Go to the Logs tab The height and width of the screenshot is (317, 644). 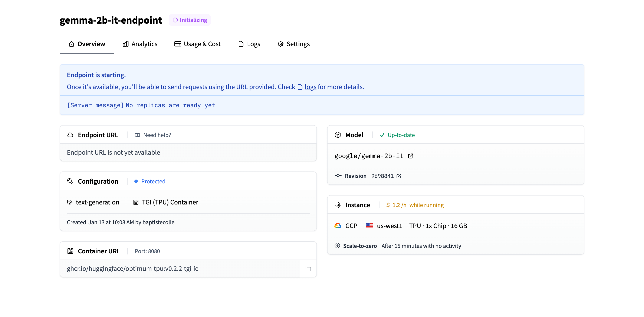click(x=249, y=44)
